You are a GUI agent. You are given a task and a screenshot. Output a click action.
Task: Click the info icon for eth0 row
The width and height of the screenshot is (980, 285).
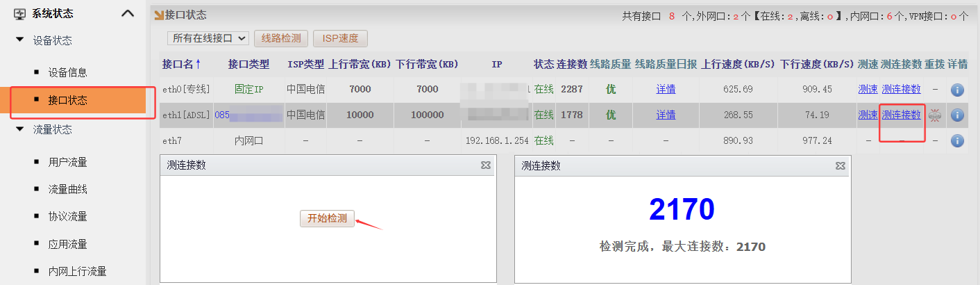tap(957, 90)
